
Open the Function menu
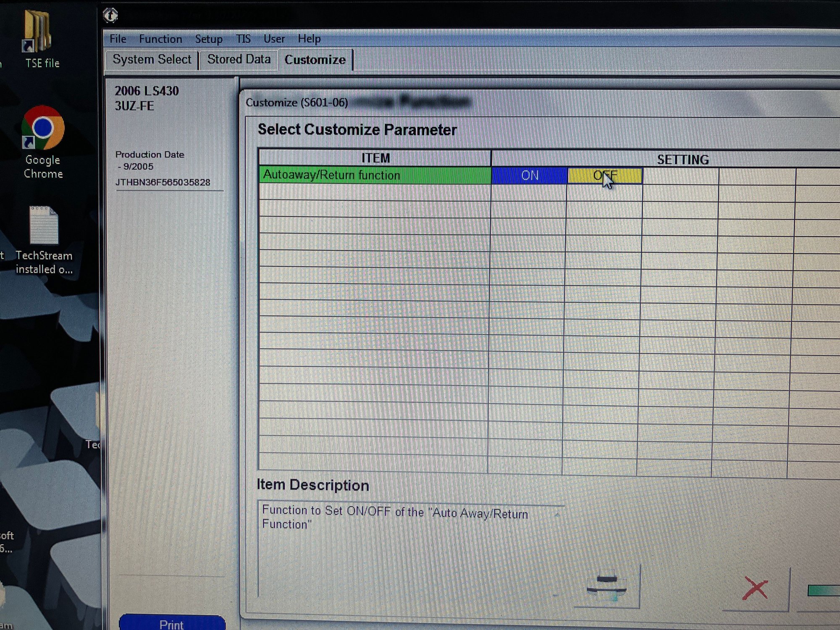(x=160, y=39)
